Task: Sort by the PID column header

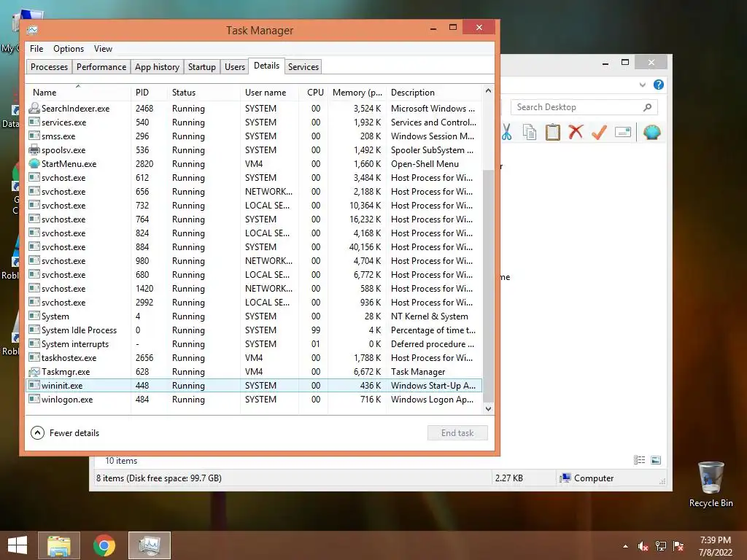Action: (x=149, y=93)
